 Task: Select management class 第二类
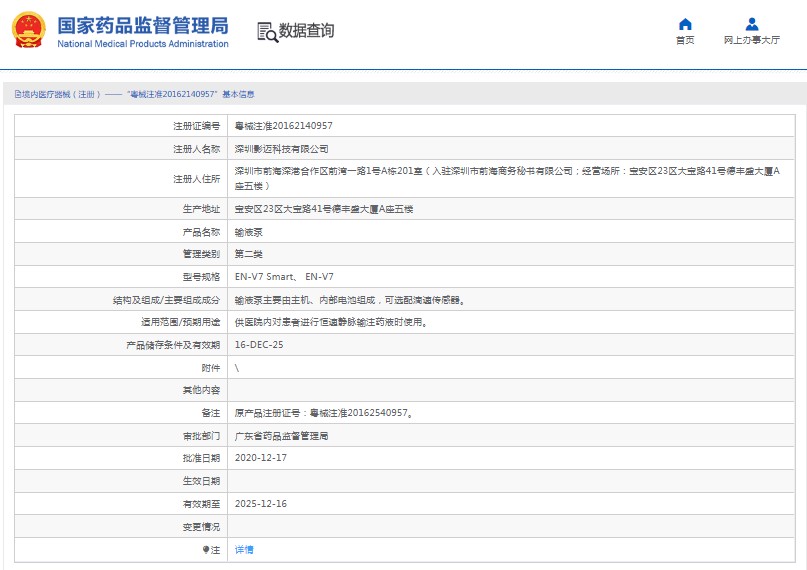(x=249, y=254)
